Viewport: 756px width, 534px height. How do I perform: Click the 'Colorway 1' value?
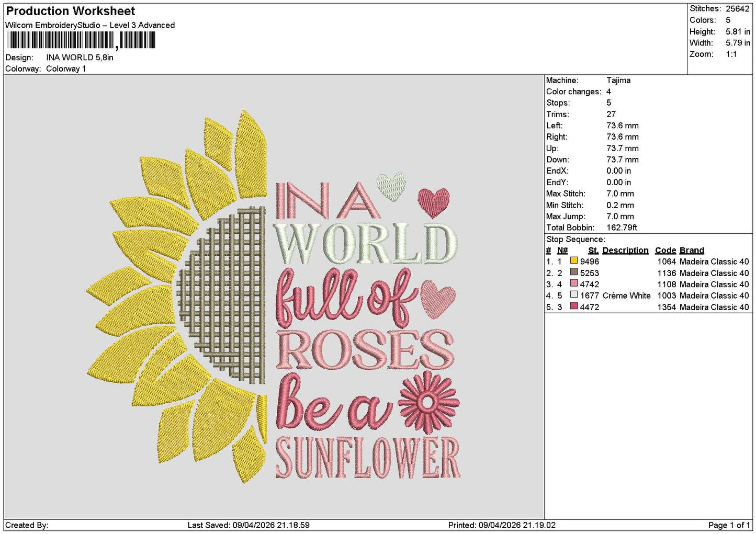[66, 69]
